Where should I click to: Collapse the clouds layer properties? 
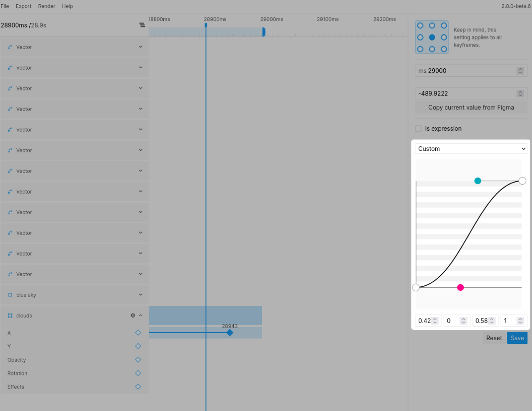pyautogui.click(x=141, y=315)
